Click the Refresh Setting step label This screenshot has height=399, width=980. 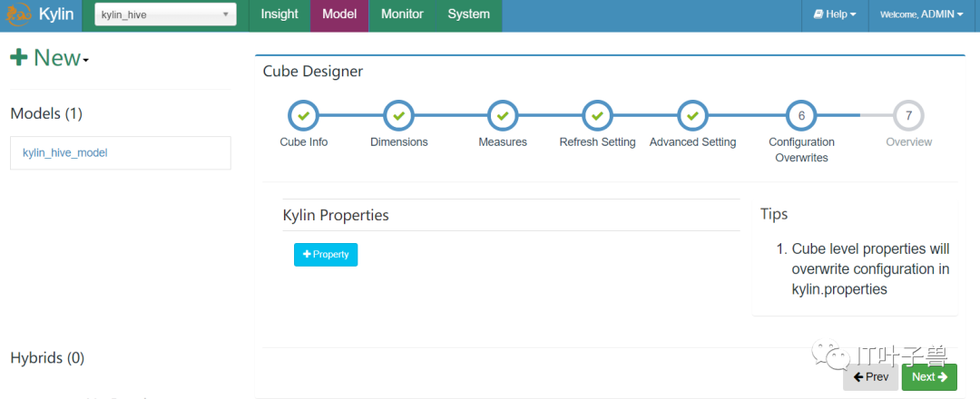597,142
